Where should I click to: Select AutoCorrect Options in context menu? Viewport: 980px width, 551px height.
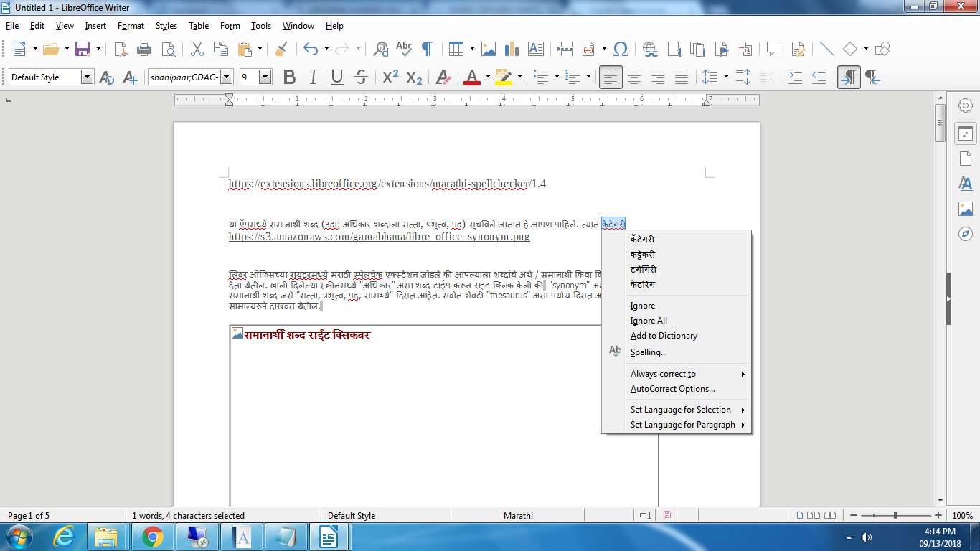point(677,389)
